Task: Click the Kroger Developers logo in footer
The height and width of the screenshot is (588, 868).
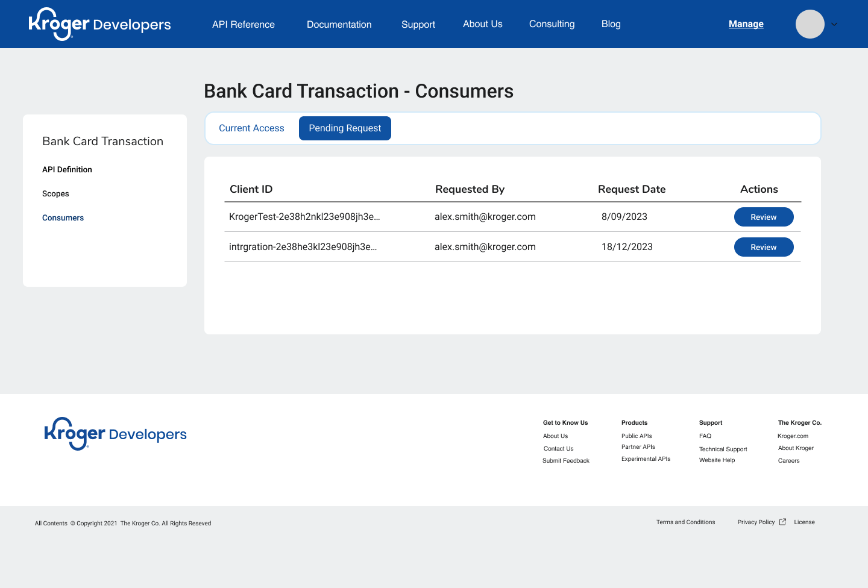Action: (116, 434)
